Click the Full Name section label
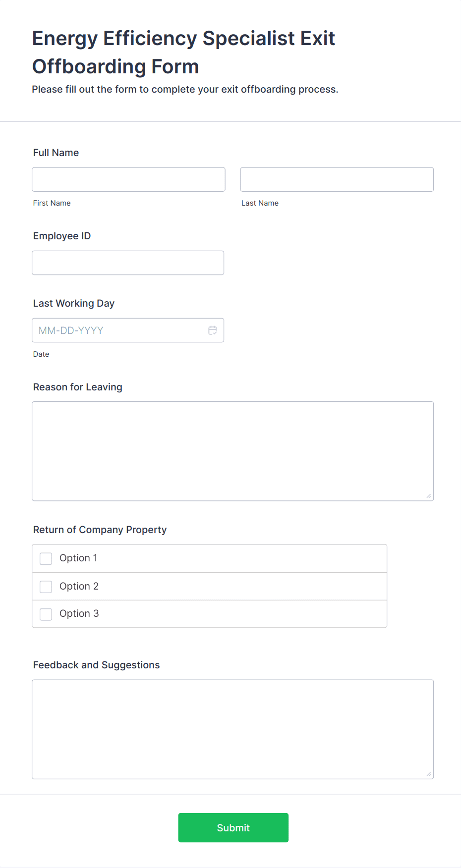 point(56,153)
